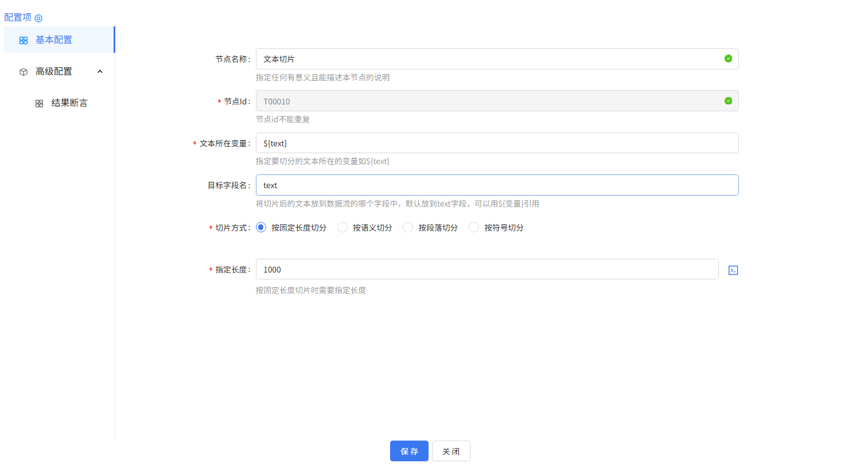This screenshot has height=475, width=868.
Task: Focus the 指定长度 input field
Action: pyautogui.click(x=487, y=269)
